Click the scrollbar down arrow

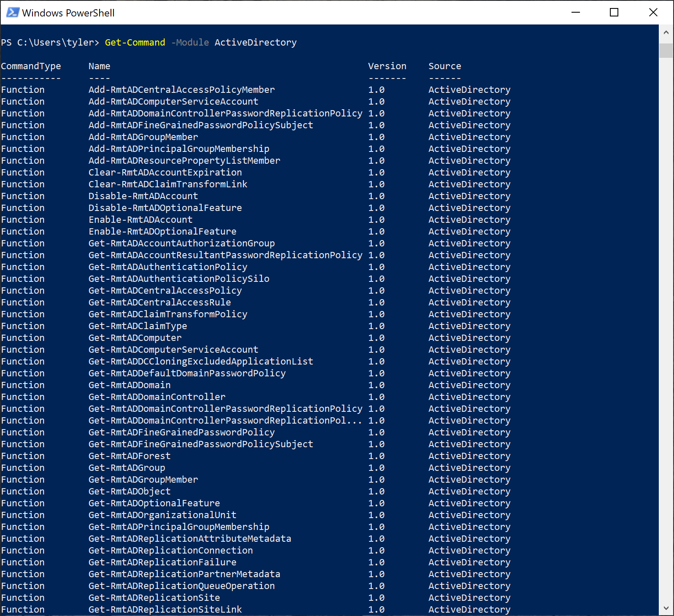(x=666, y=608)
